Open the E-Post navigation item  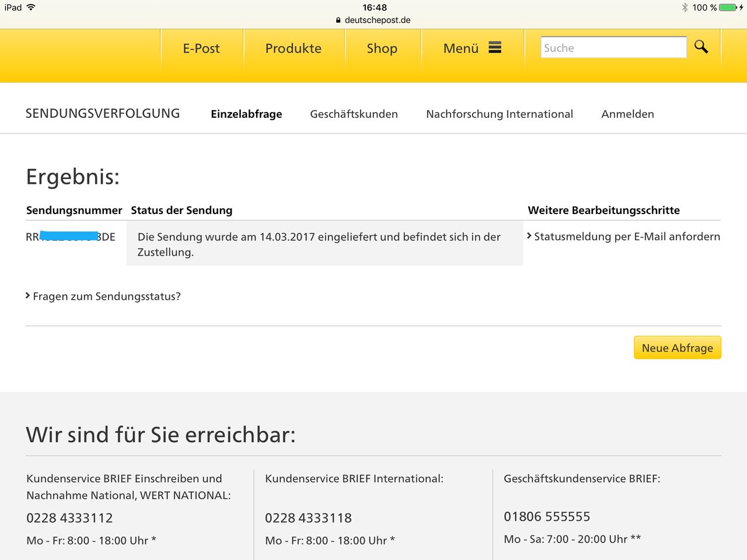[201, 48]
